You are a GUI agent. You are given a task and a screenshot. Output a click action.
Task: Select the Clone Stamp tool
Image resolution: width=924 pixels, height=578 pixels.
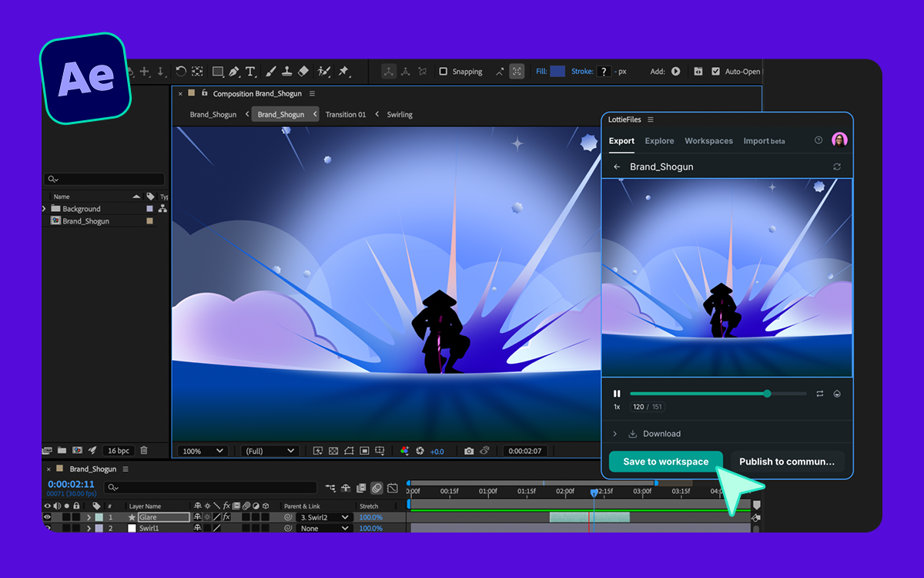(x=286, y=71)
